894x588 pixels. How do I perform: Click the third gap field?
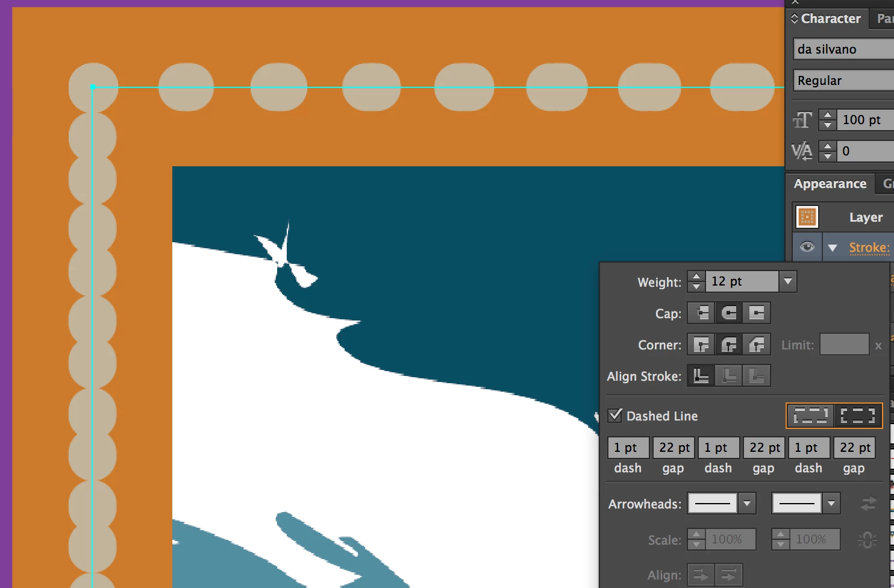click(854, 448)
